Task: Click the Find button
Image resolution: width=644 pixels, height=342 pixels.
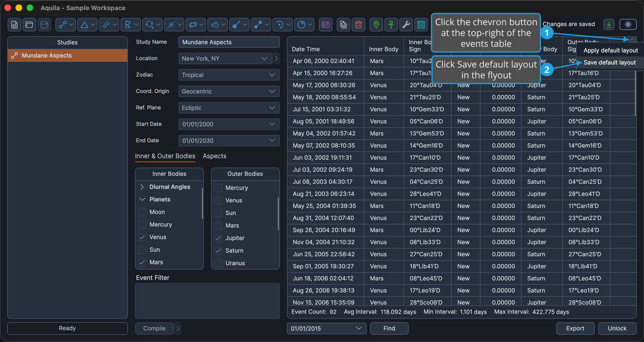Action: coord(389,328)
